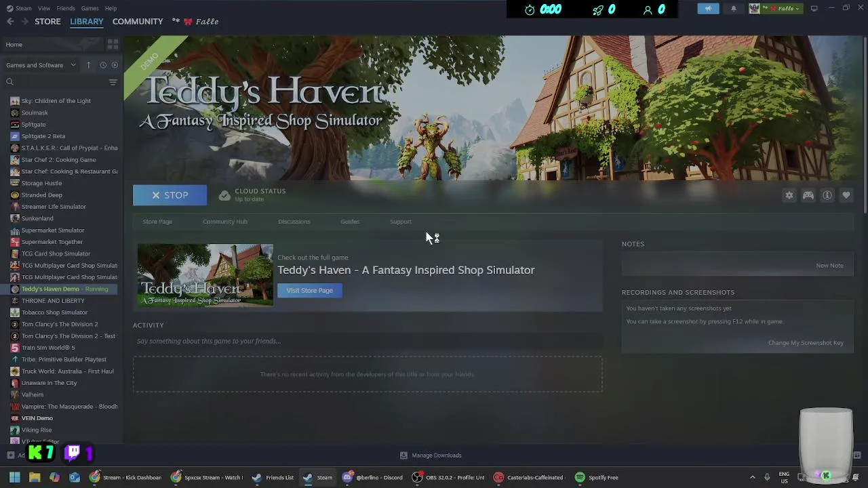Open the game settings gear icon

[789, 195]
